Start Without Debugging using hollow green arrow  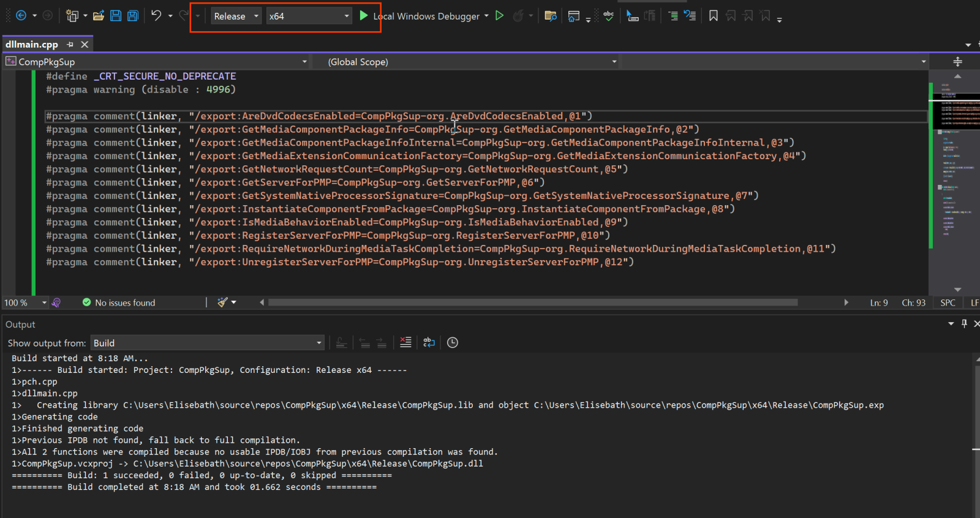pos(500,16)
